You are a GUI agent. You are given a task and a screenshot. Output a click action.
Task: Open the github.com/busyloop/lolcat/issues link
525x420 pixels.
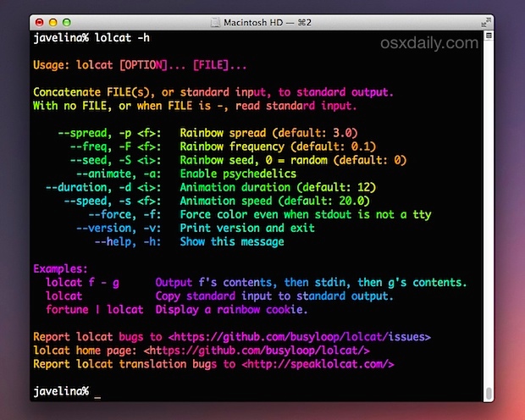(x=300, y=337)
